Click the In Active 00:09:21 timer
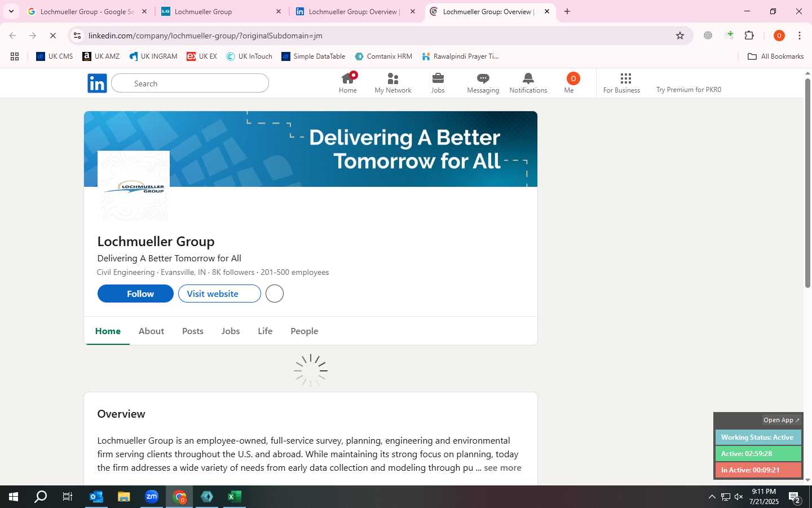Image resolution: width=812 pixels, height=508 pixels. click(758, 470)
